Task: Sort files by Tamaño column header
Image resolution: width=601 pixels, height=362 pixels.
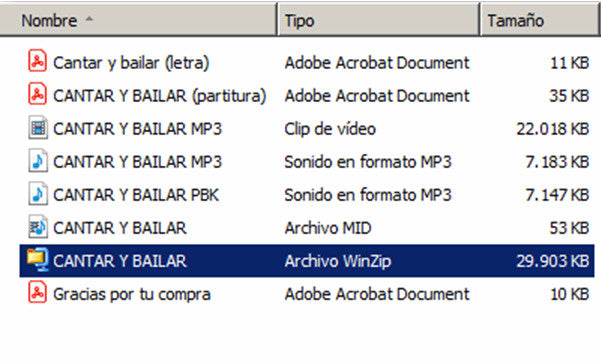Action: (x=540, y=20)
